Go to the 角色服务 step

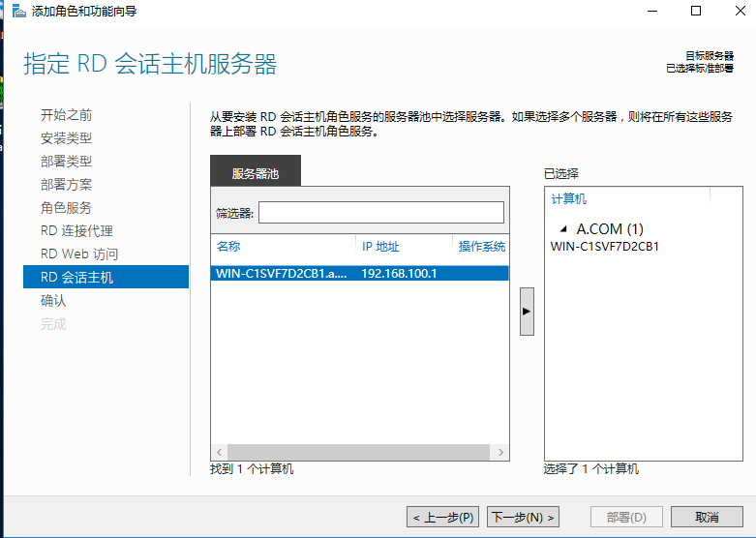point(66,207)
